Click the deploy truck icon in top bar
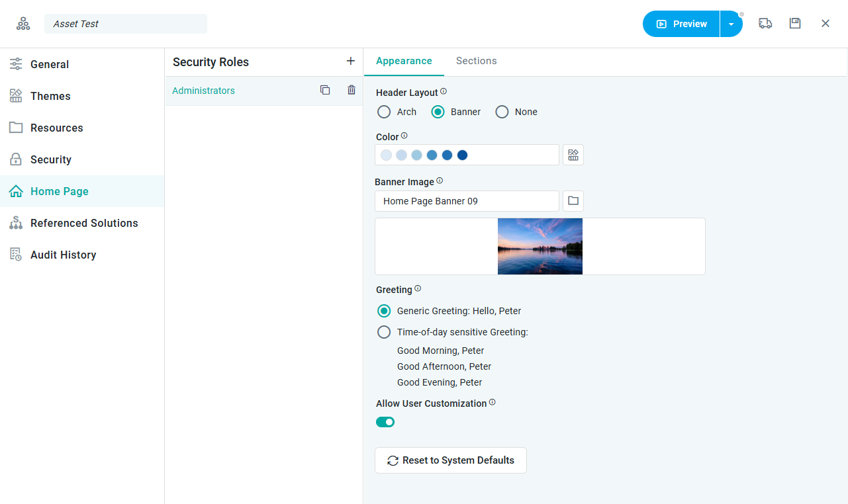 pyautogui.click(x=765, y=24)
